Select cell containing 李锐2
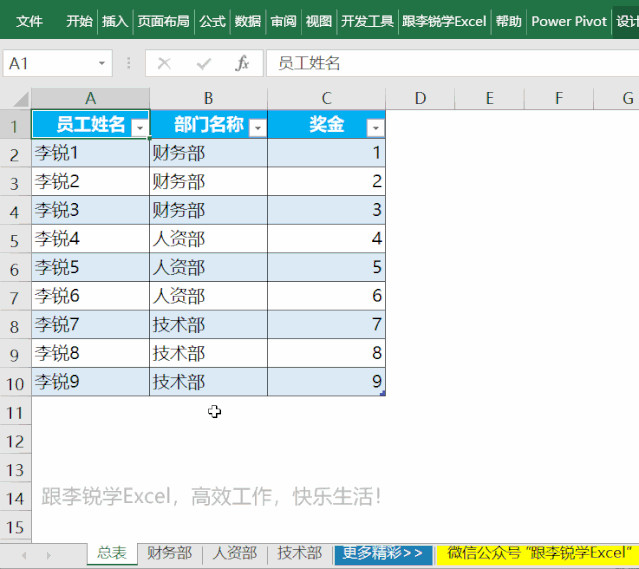Image resolution: width=639 pixels, height=569 pixels. coord(90,182)
